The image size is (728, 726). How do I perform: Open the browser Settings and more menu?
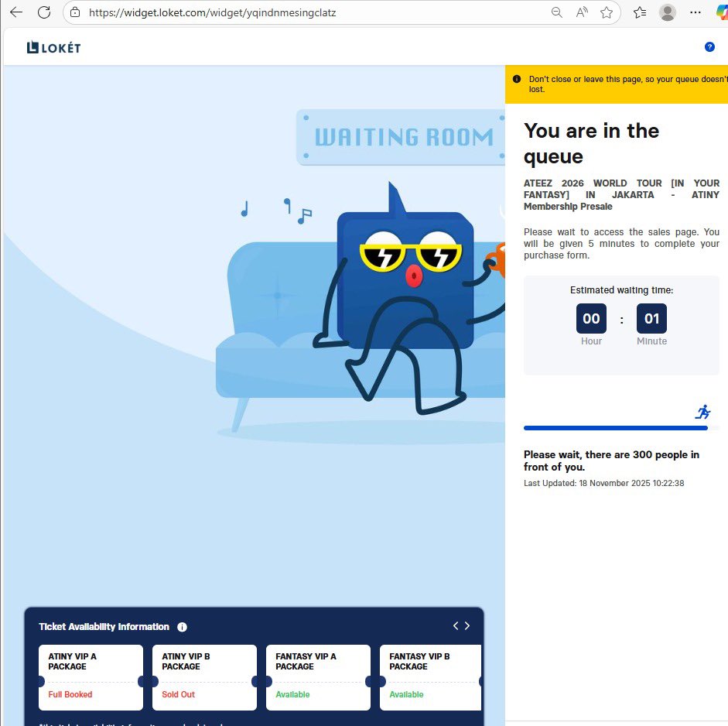click(695, 12)
